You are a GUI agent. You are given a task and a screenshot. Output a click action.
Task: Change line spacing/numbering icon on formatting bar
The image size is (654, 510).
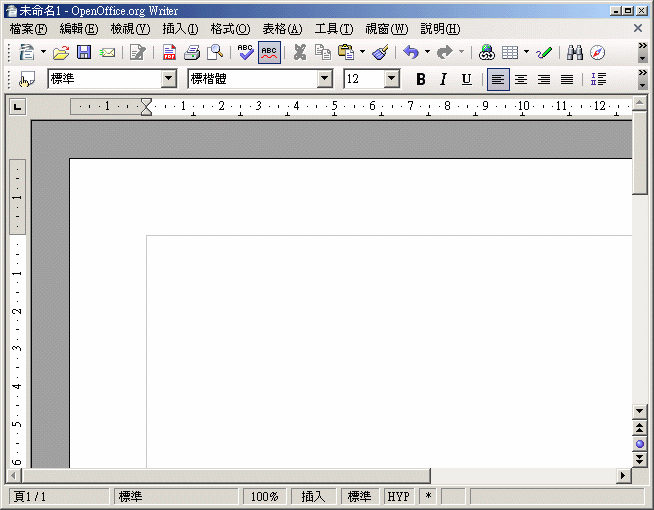click(x=598, y=79)
